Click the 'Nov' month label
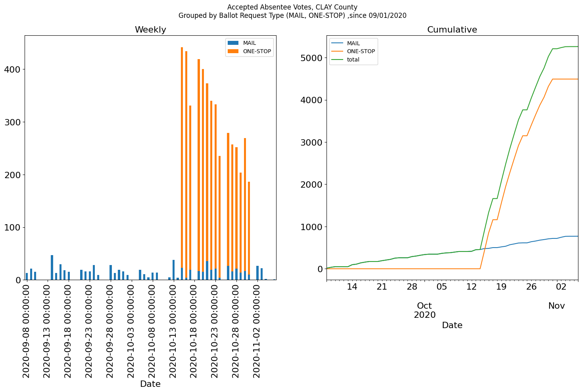 point(557,306)
